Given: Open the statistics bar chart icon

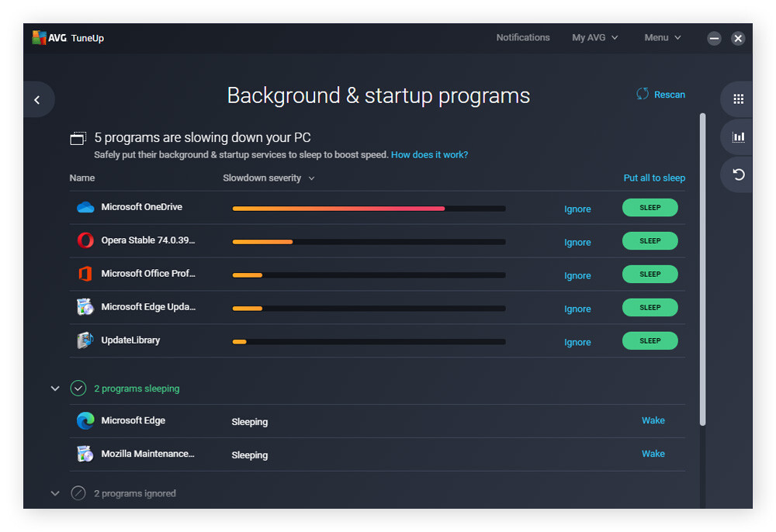Looking at the screenshot, I should 738,137.
